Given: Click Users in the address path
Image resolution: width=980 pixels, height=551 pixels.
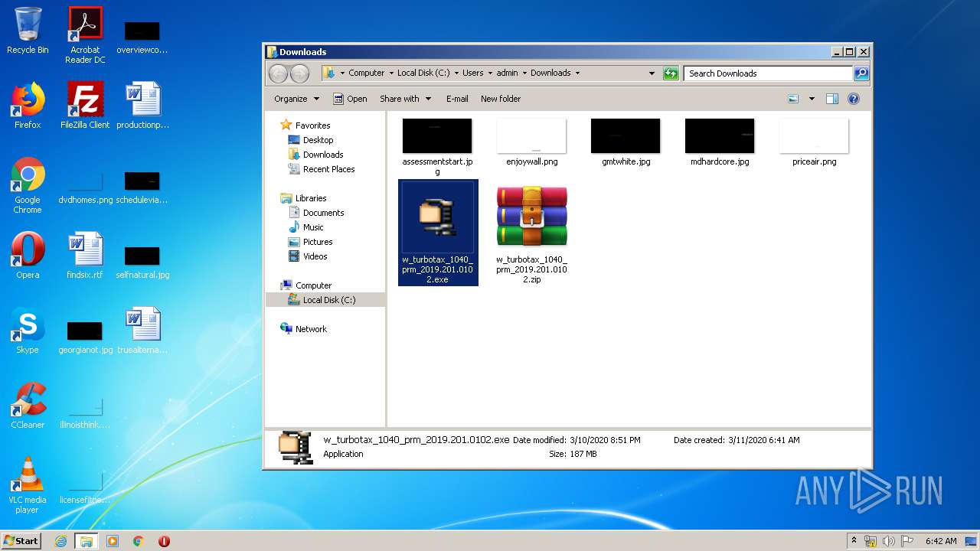Looking at the screenshot, I should [472, 73].
